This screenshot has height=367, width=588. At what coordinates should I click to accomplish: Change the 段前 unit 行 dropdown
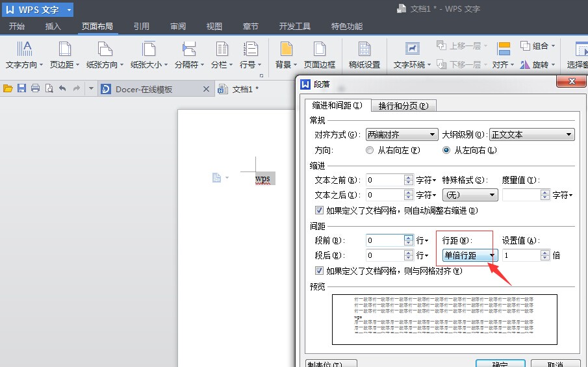(x=422, y=240)
